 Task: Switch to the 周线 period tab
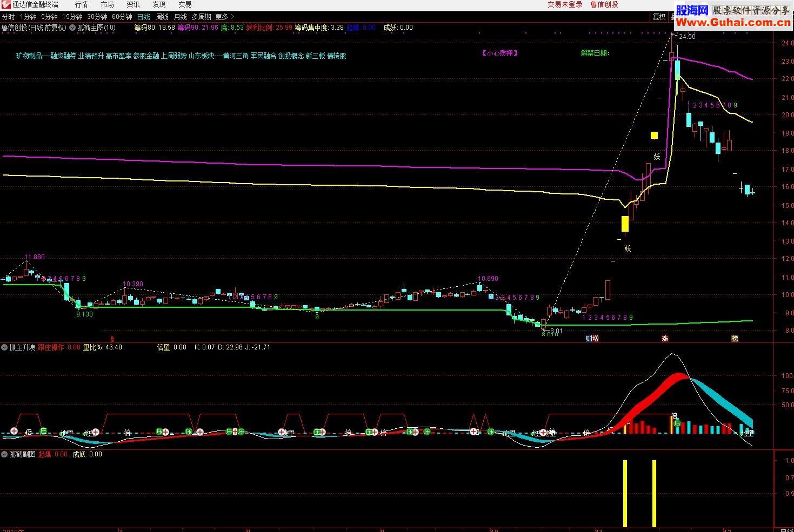point(162,17)
